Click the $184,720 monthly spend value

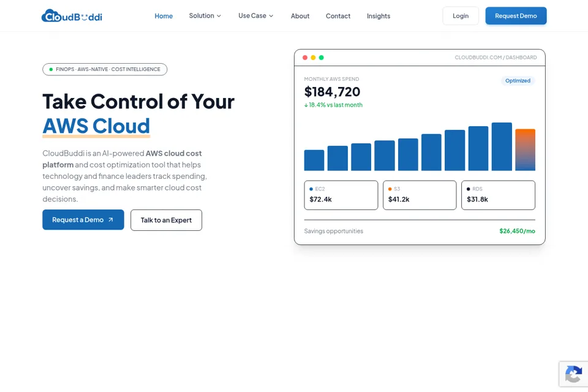[x=332, y=92]
